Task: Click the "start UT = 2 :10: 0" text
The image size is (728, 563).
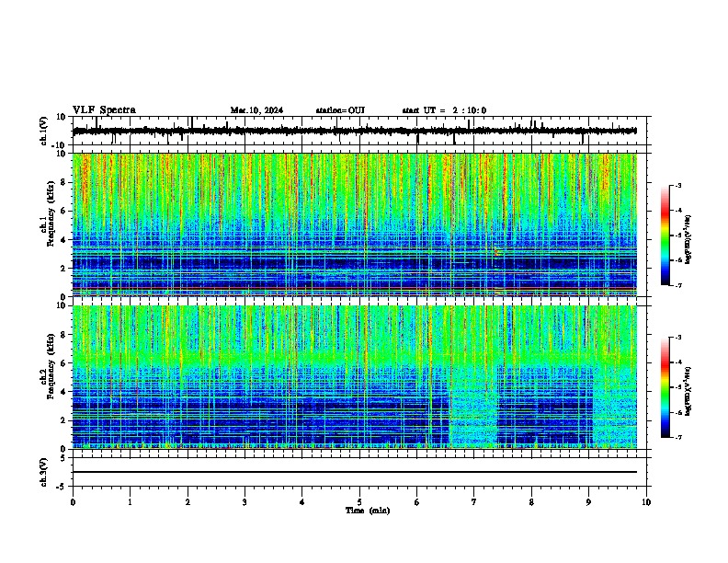Action: click(444, 110)
